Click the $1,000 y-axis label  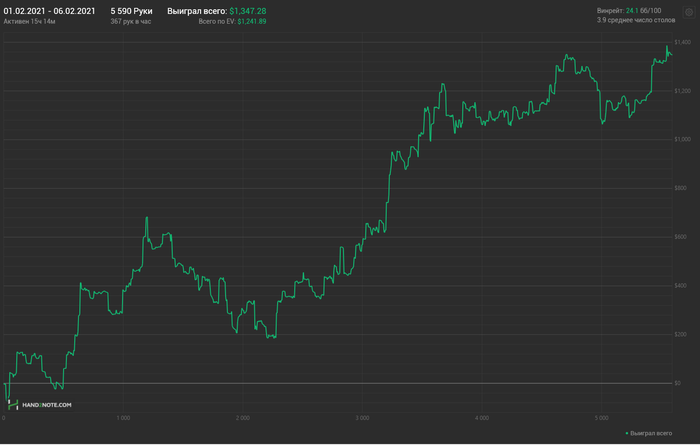(683, 139)
